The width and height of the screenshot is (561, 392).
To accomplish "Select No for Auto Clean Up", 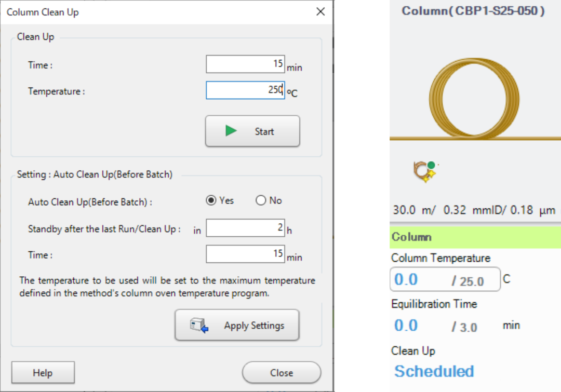I will [261, 201].
